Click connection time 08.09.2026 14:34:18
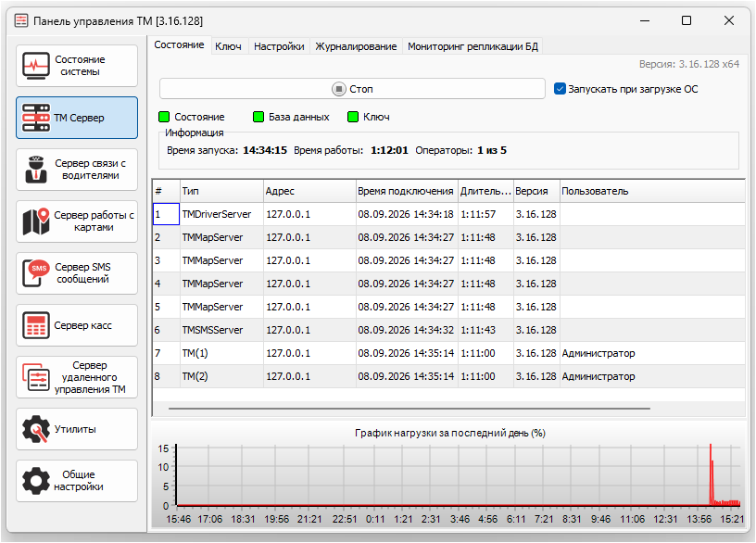Viewport: 756px width, 543px height. (406, 214)
